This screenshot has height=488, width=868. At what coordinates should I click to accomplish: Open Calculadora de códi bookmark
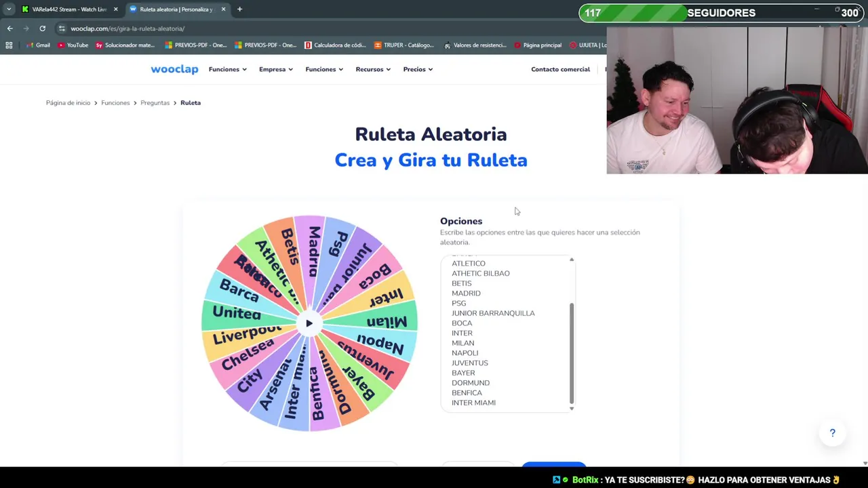click(x=336, y=45)
